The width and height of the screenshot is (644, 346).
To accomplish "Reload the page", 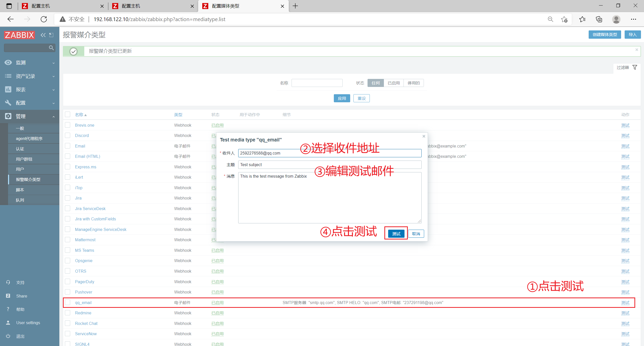I will tap(44, 19).
